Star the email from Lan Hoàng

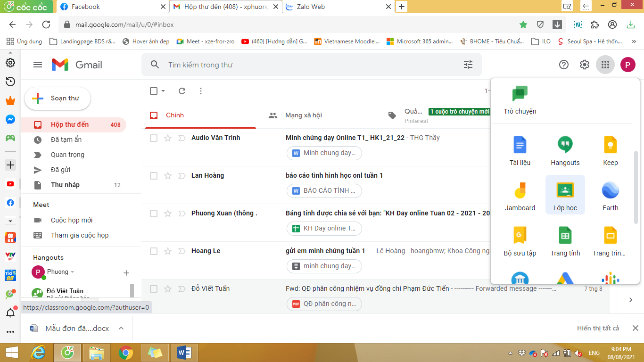[167, 176]
